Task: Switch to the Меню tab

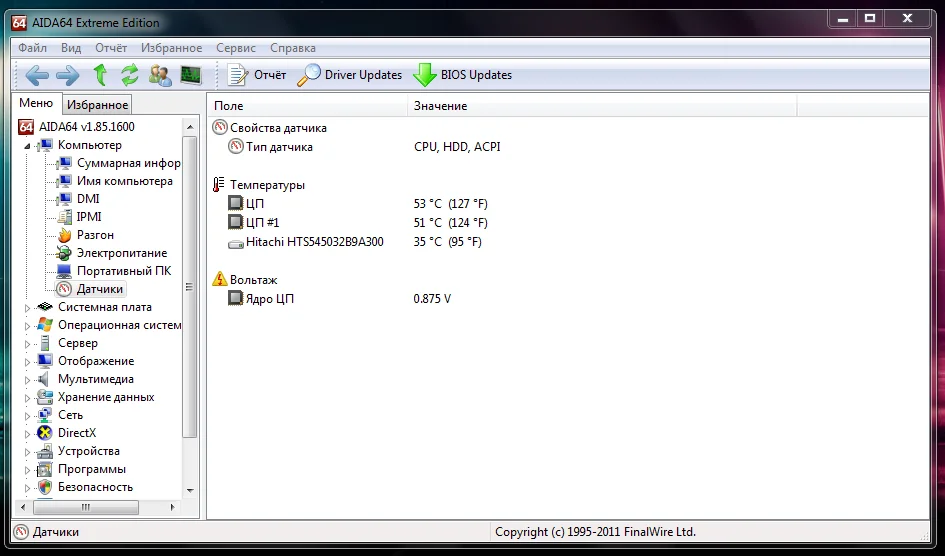Action: [x=36, y=103]
